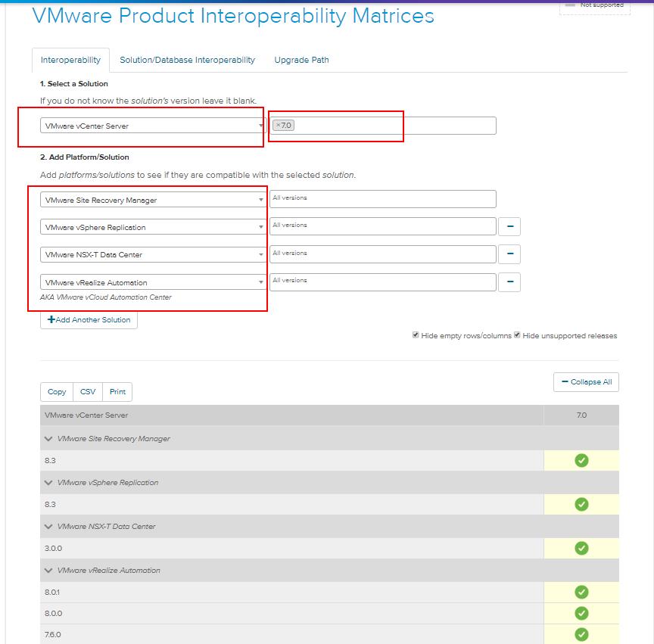Viewport: 654px width, 644px height.
Task: Open the VMware vCenter Server solution dropdown
Action: [x=153, y=126]
